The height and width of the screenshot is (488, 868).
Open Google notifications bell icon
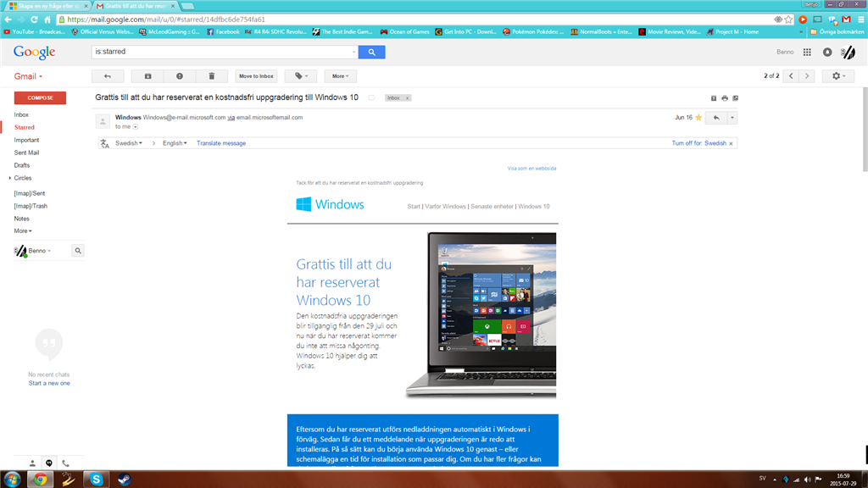coord(827,52)
